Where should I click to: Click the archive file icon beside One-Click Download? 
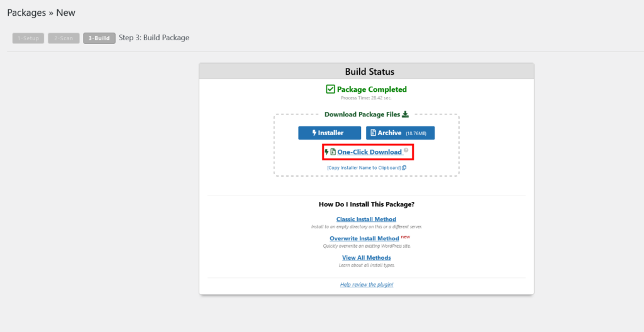click(333, 152)
